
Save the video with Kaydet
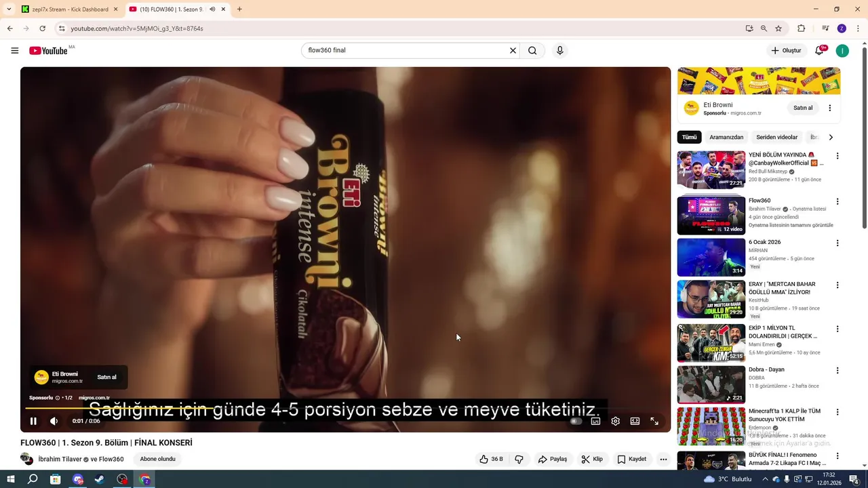click(x=631, y=459)
